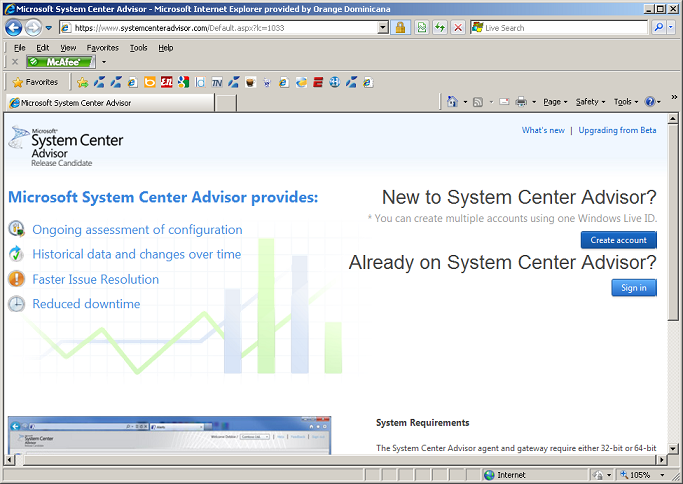Image resolution: width=683 pixels, height=484 pixels.
Task: Refresh the page with green arrows icon
Action: pos(440,28)
